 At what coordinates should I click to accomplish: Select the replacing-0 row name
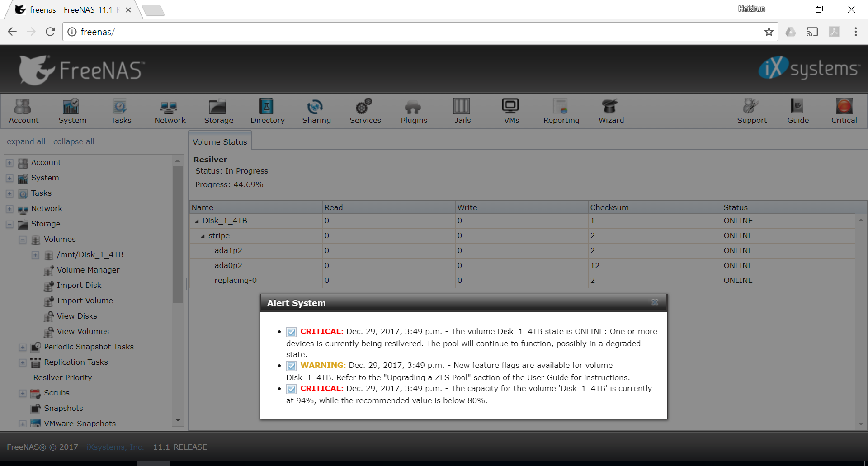pos(236,280)
